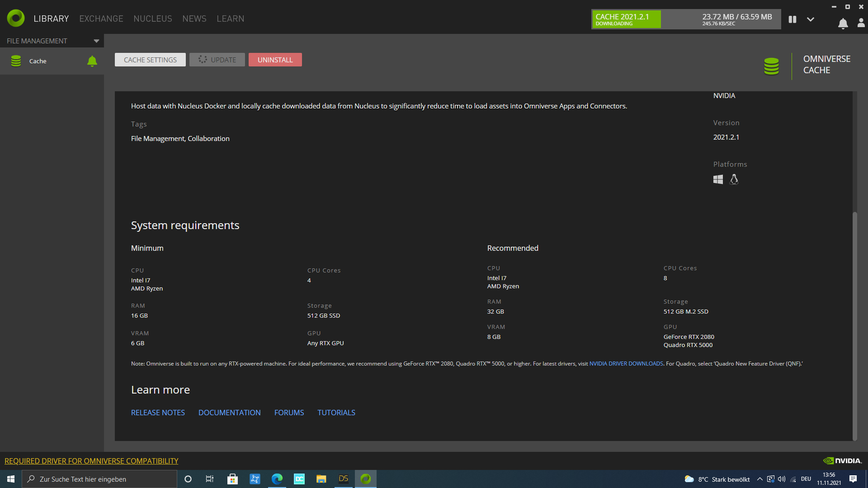This screenshot has height=488, width=868.
Task: Click the cache download progress bar
Action: pos(686,19)
